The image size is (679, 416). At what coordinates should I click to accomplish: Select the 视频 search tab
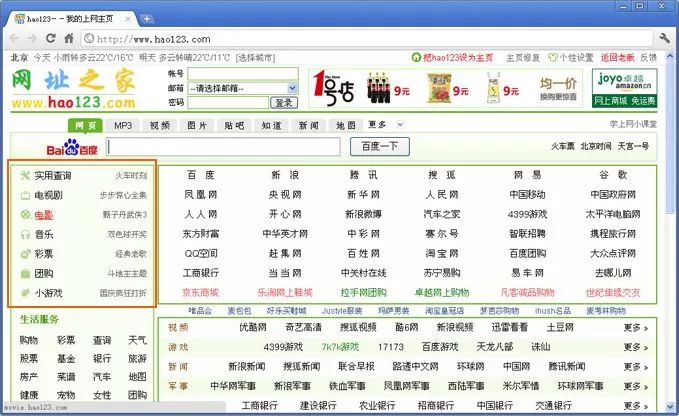(x=160, y=126)
